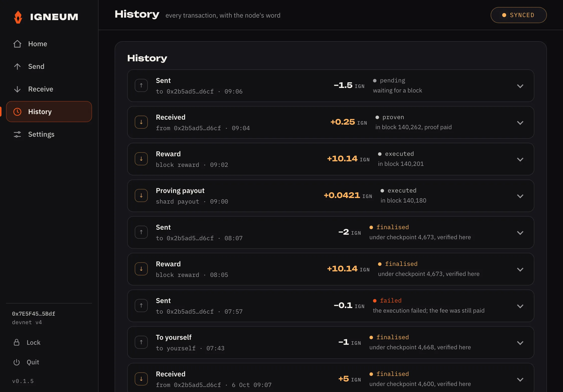Go to the Send page
563x392 pixels.
(x=49, y=67)
